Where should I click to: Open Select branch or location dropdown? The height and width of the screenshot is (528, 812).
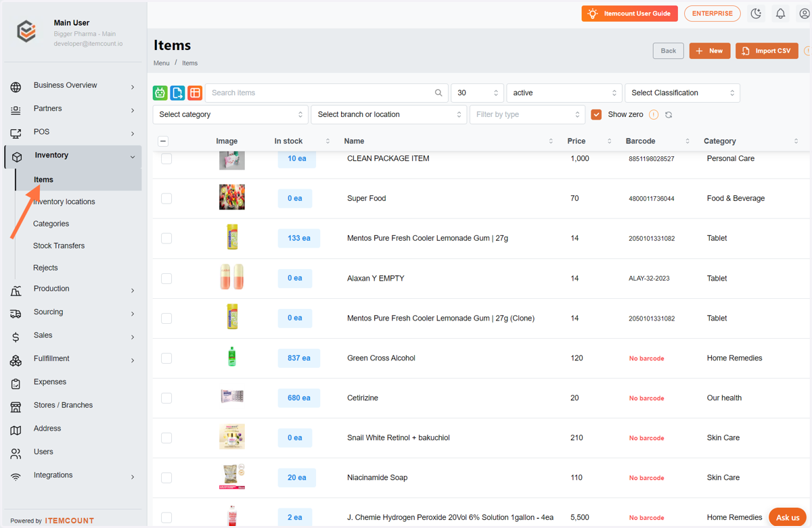pos(388,115)
